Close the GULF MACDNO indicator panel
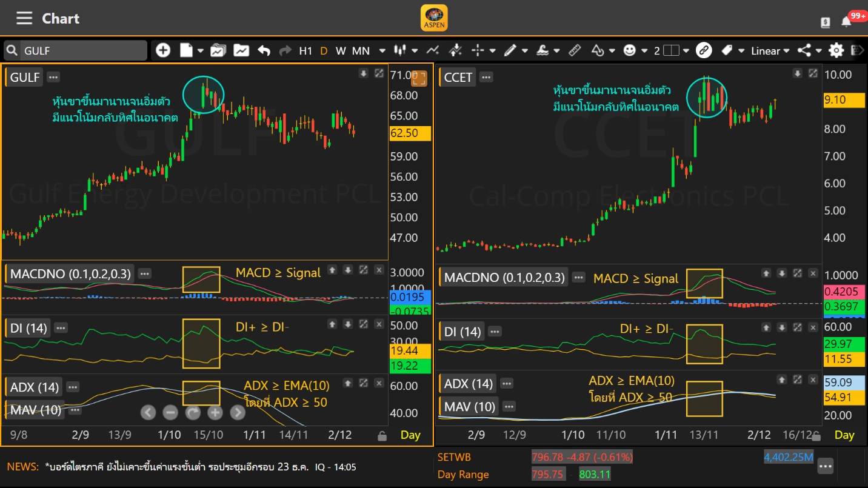This screenshot has height=488, width=868. pyautogui.click(x=379, y=270)
